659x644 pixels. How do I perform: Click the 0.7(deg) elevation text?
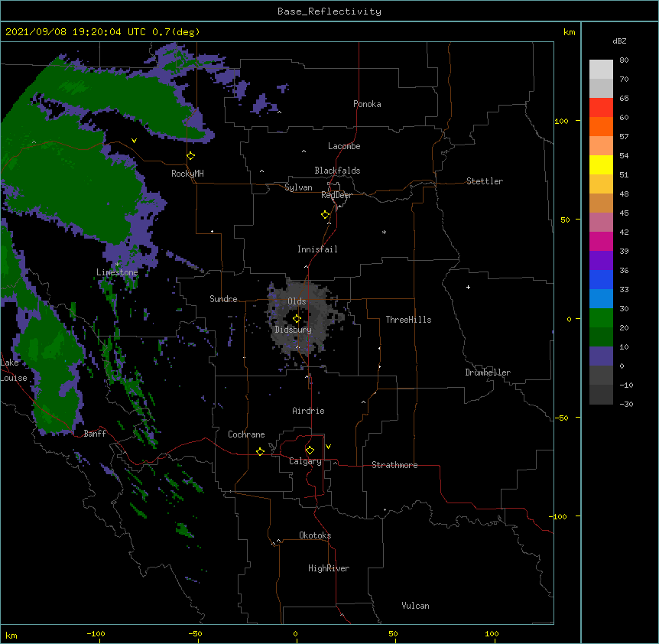176,32
